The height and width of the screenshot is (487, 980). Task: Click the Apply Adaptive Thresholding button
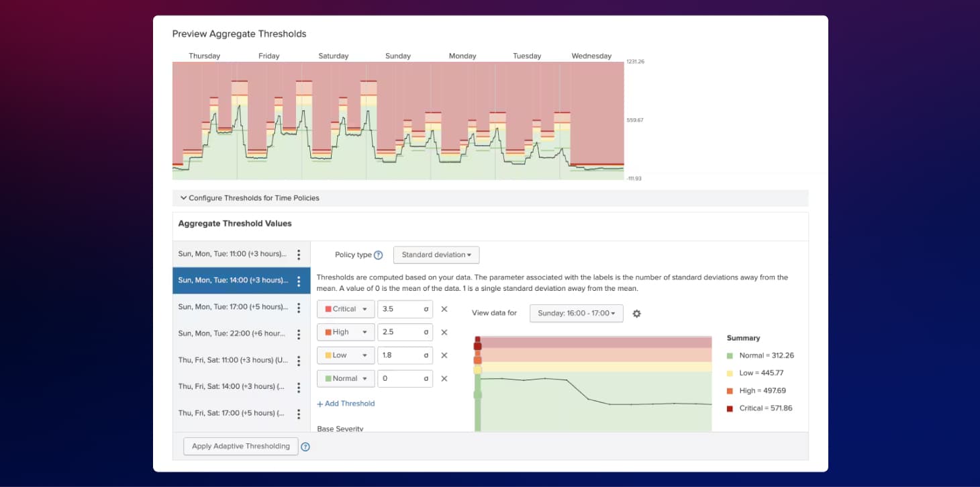(240, 446)
